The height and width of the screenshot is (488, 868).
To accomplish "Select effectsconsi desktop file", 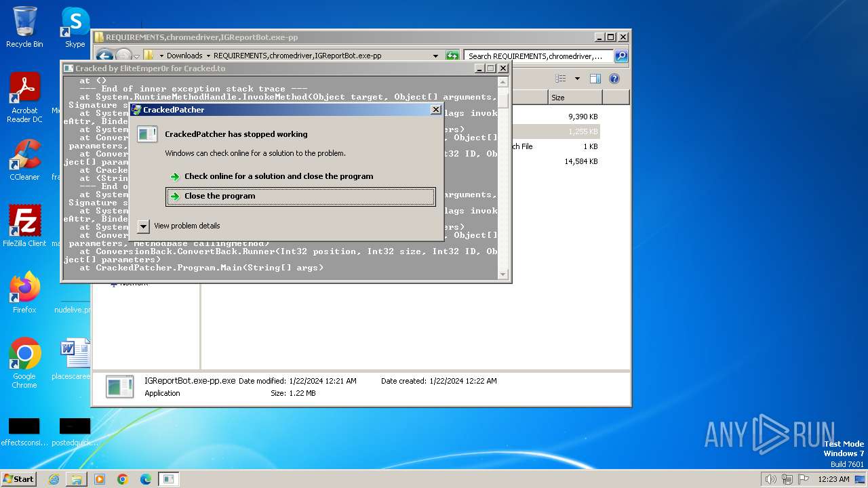I will pyautogui.click(x=24, y=431).
